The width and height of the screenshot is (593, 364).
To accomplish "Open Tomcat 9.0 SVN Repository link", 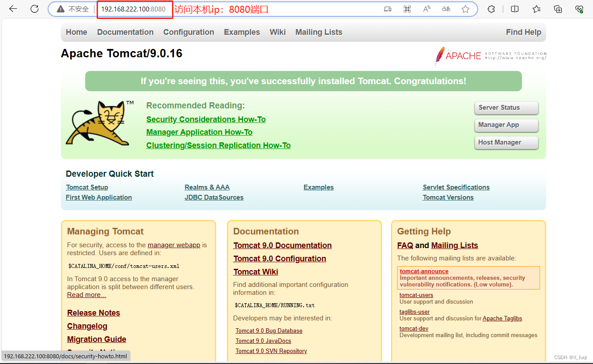I will tap(271, 351).
